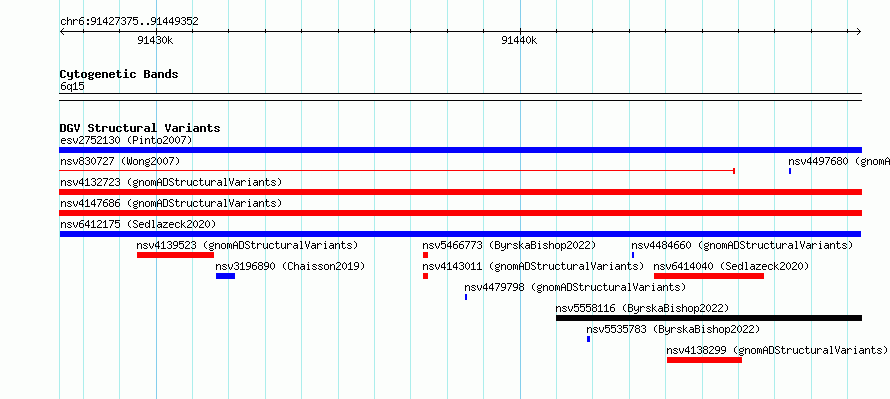Click the esv2752130 (Pinto2007) label

pos(126,140)
